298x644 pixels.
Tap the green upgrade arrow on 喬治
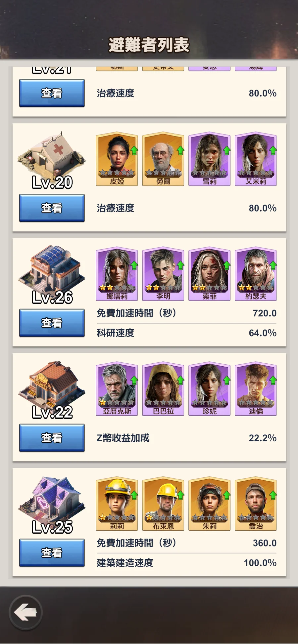coord(273,495)
